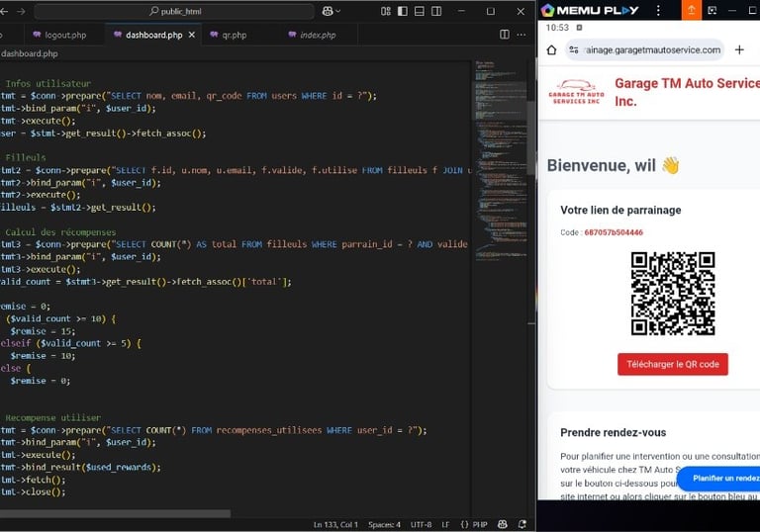This screenshot has height=532, width=760.
Task: Open the notifications bell in status bar
Action: [x=522, y=524]
